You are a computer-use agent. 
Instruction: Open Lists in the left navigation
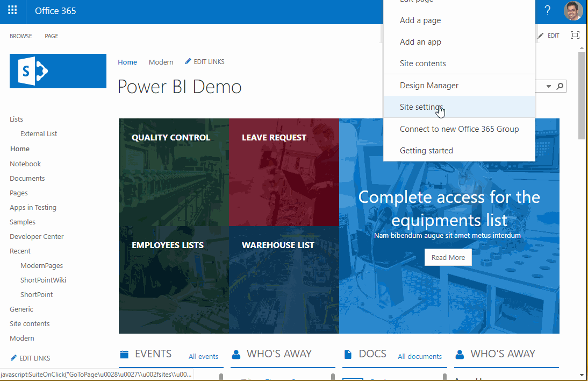[x=16, y=119]
